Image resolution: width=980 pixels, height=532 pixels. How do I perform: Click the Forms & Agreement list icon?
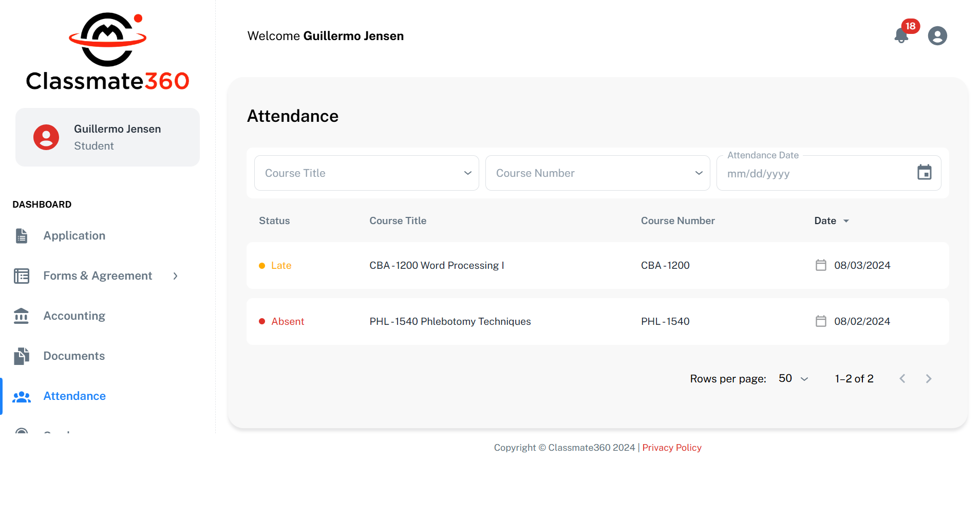(22, 276)
